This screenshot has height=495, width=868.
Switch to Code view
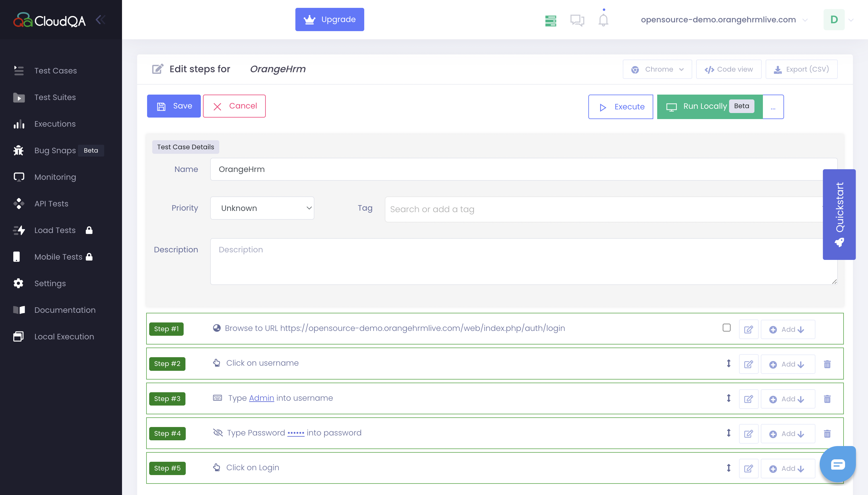(x=728, y=70)
